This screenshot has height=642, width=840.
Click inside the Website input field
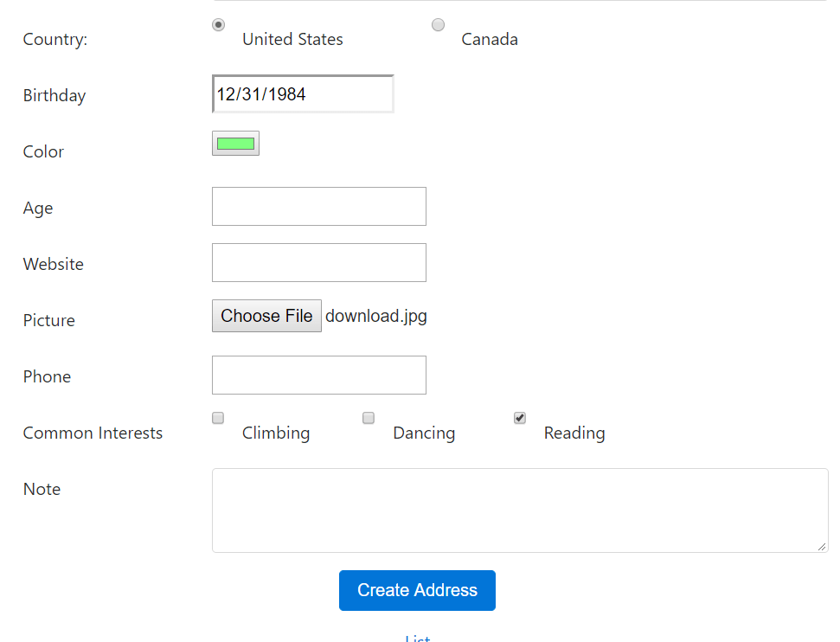point(318,262)
